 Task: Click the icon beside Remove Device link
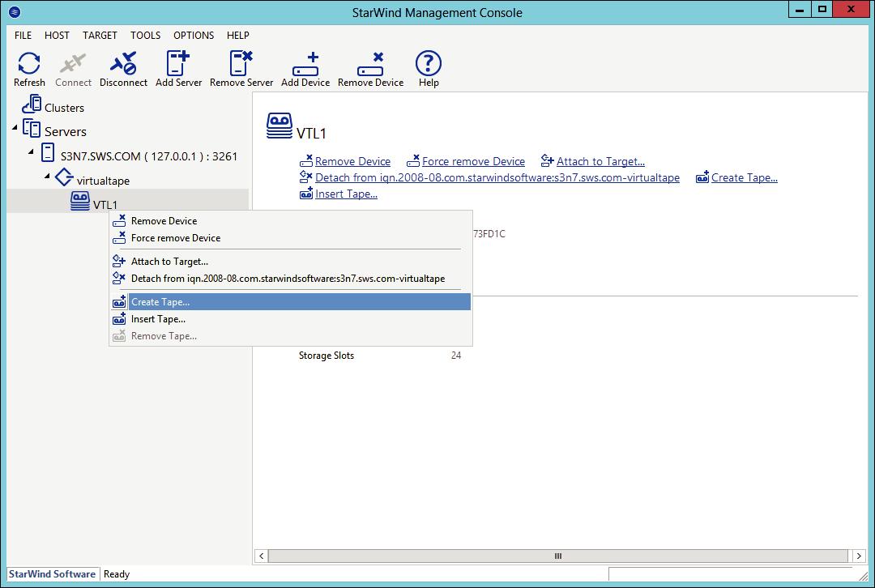[x=305, y=161]
